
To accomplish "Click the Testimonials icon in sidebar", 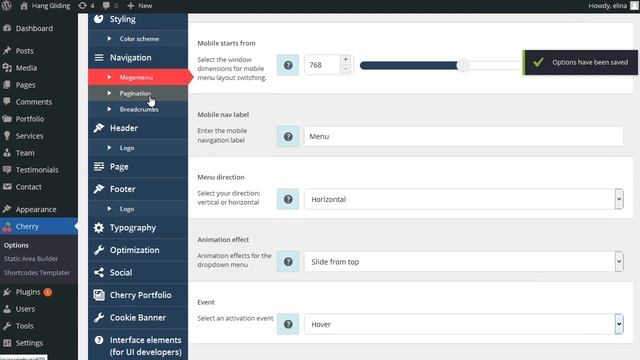I will [x=7, y=170].
